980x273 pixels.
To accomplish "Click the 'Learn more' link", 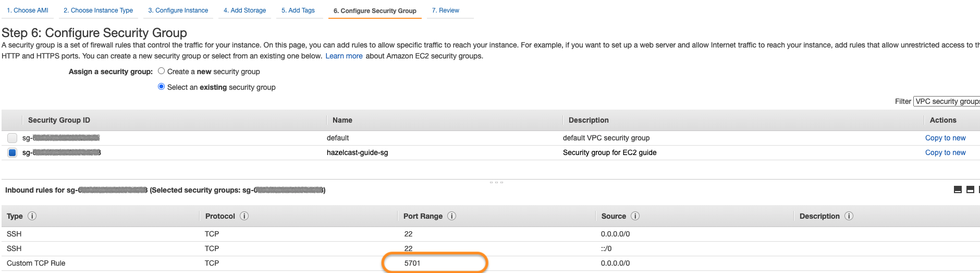I will click(x=344, y=56).
